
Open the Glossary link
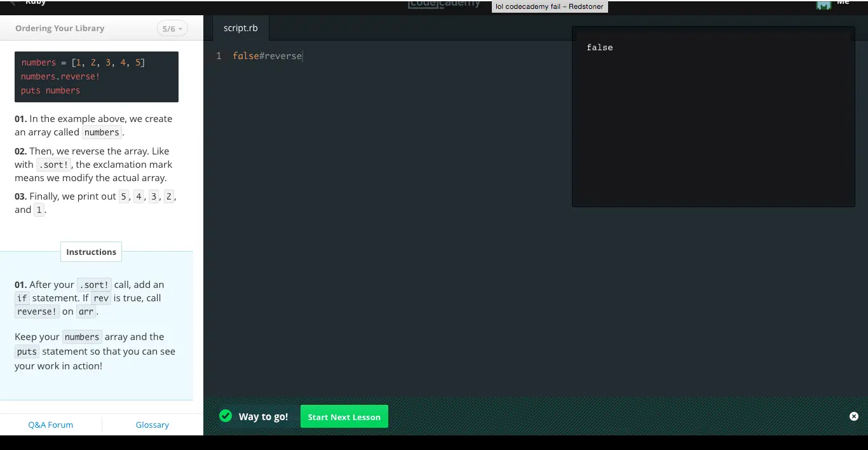point(152,425)
